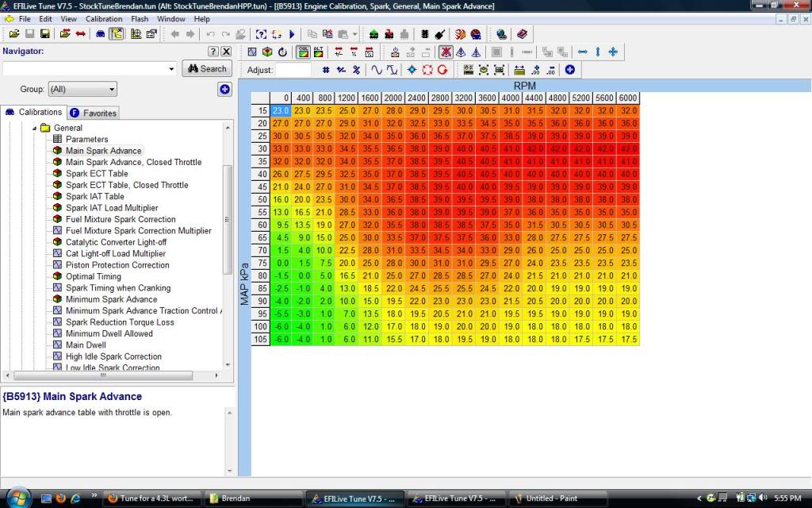The image size is (812, 508).
Task: Click the globe icon in main toolbar
Action: [501, 34]
